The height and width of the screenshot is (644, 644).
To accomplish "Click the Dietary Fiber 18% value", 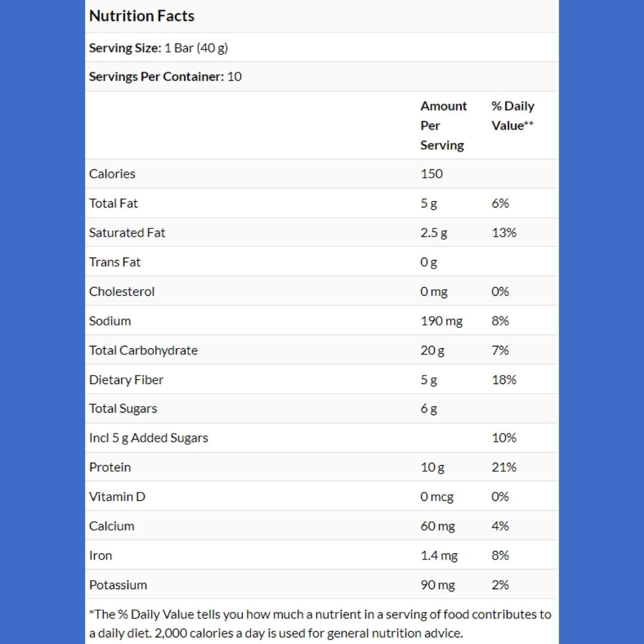I will tap(504, 380).
